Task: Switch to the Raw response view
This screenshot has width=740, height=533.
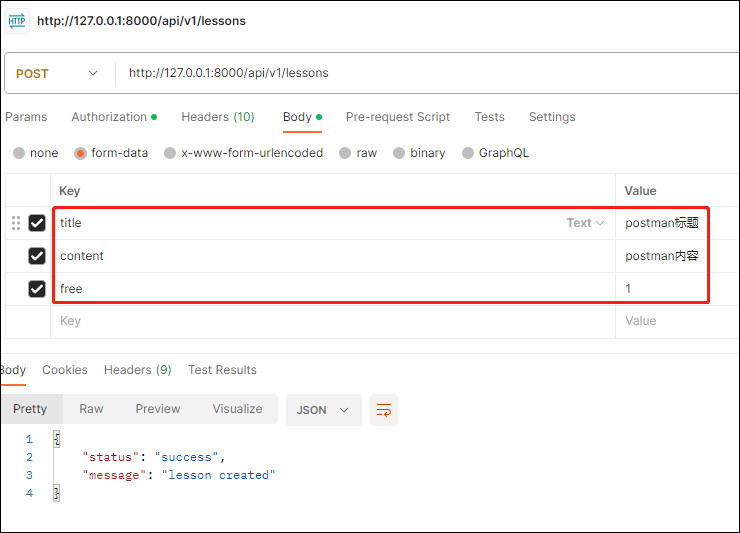Action: pos(91,409)
